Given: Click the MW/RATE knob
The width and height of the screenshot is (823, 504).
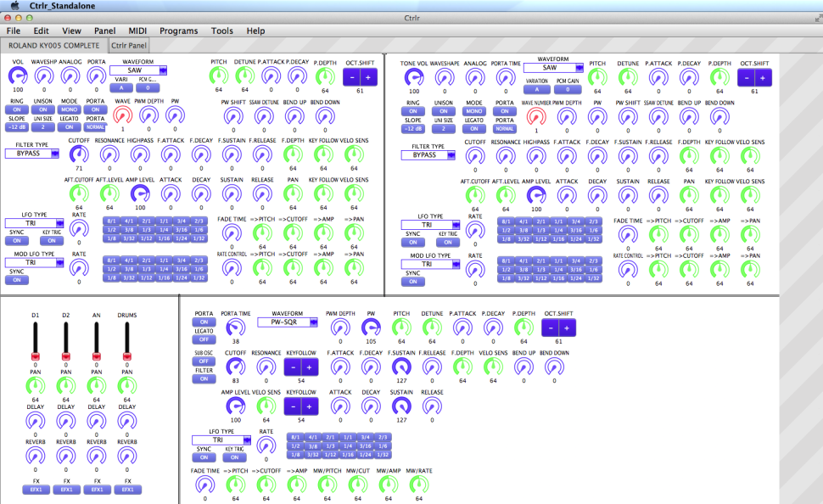Looking at the screenshot, I should (419, 484).
